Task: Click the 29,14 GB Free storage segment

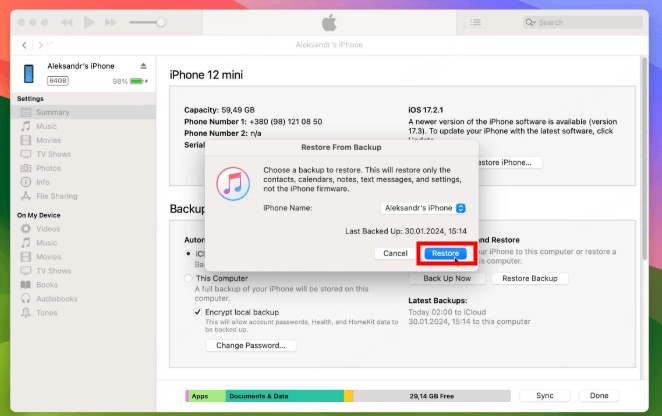Action: [x=431, y=396]
